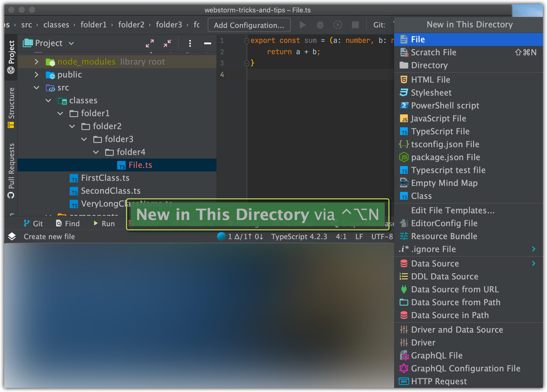Click the Run with Coverage icon
This screenshot has height=392, width=547.
(x=338, y=25)
